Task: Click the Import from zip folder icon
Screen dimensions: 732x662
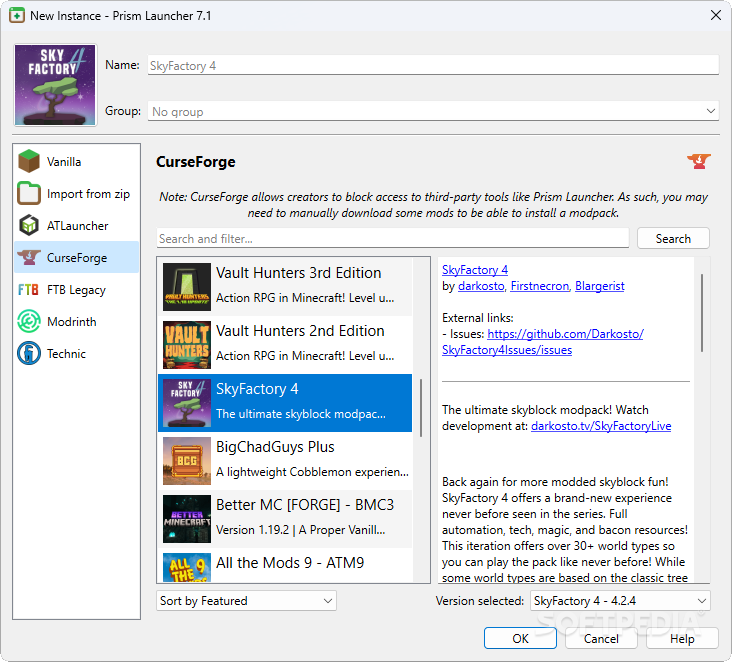Action: [29, 193]
